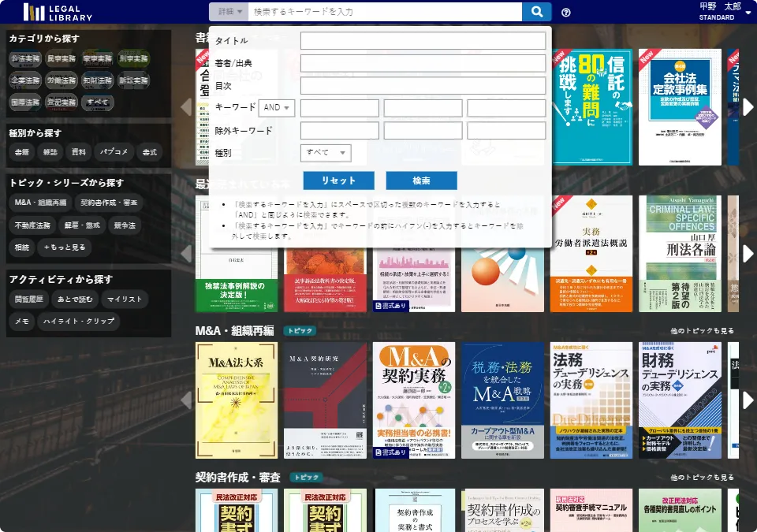
Task: Toggle the 詳細 advanced search dropdown
Action: (x=229, y=12)
